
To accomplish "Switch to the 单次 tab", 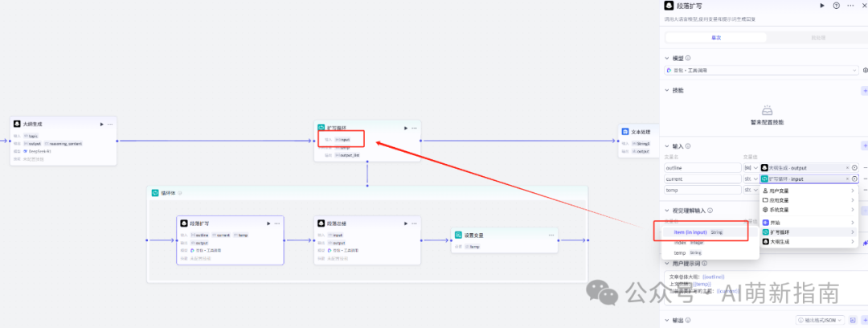I will pos(716,38).
